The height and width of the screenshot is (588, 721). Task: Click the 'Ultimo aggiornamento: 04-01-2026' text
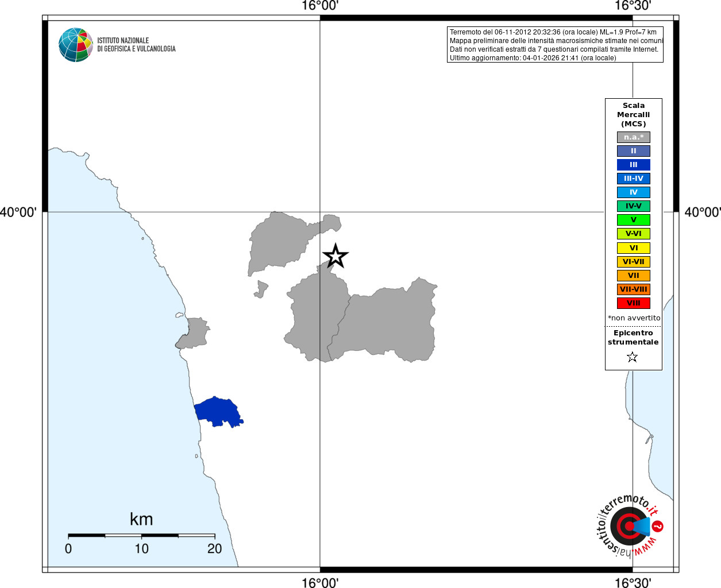[533, 58]
